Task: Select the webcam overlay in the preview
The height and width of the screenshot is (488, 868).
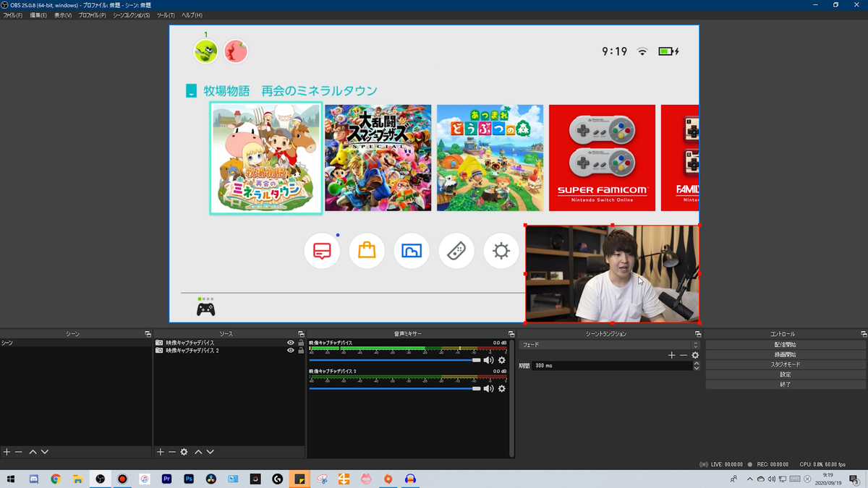Action: tap(612, 274)
